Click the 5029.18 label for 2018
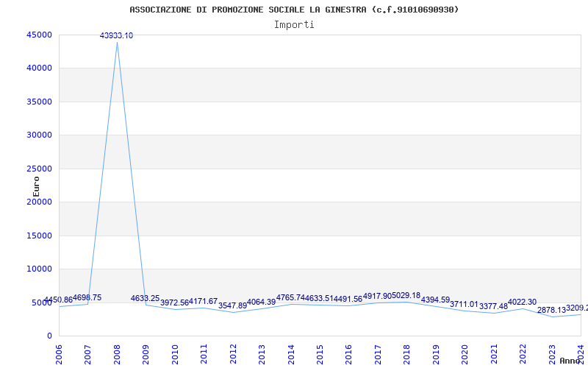This screenshot has height=368, width=588. [x=406, y=296]
